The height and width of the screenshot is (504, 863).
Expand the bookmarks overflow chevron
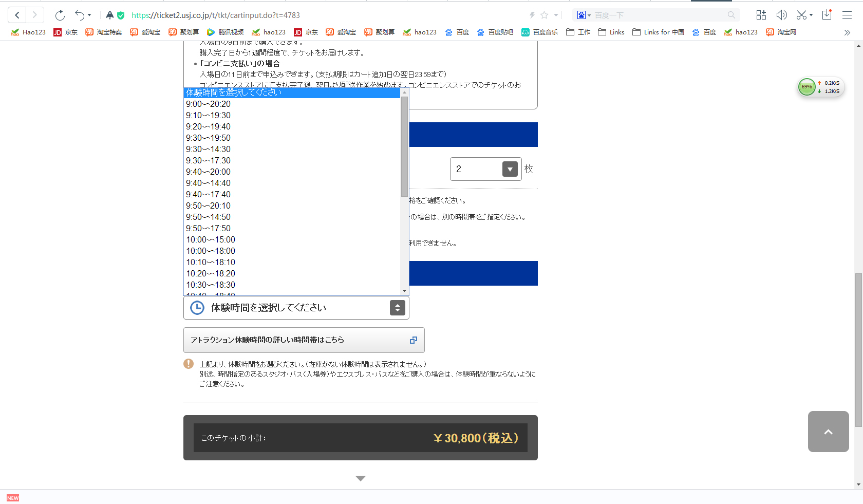click(847, 32)
